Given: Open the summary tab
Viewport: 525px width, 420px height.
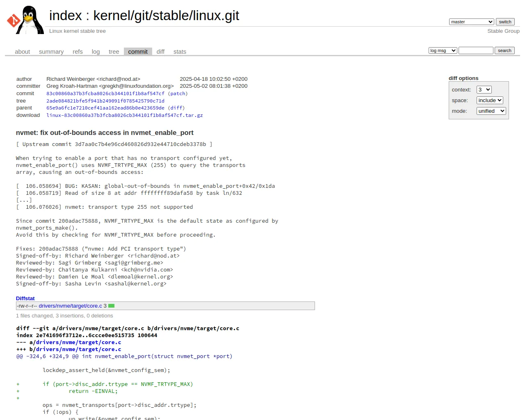Looking at the screenshot, I should (51, 52).
